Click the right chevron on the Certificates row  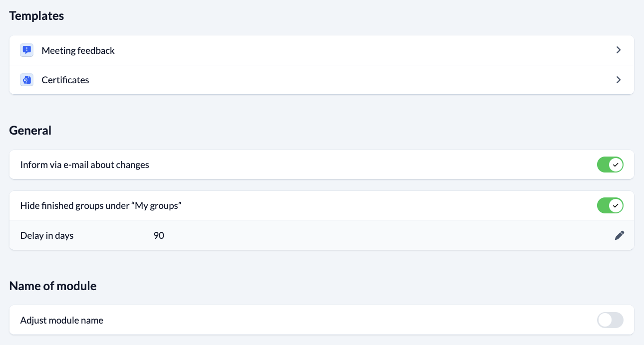pyautogui.click(x=618, y=80)
